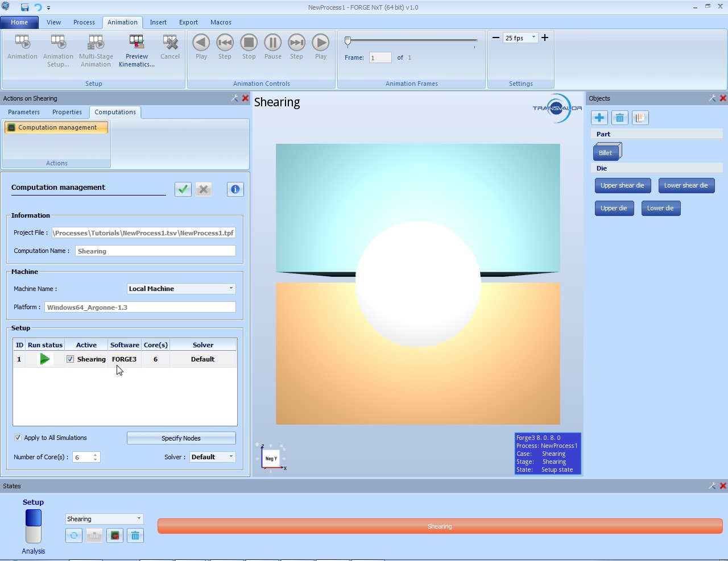Stop the animation playback

[x=249, y=43]
